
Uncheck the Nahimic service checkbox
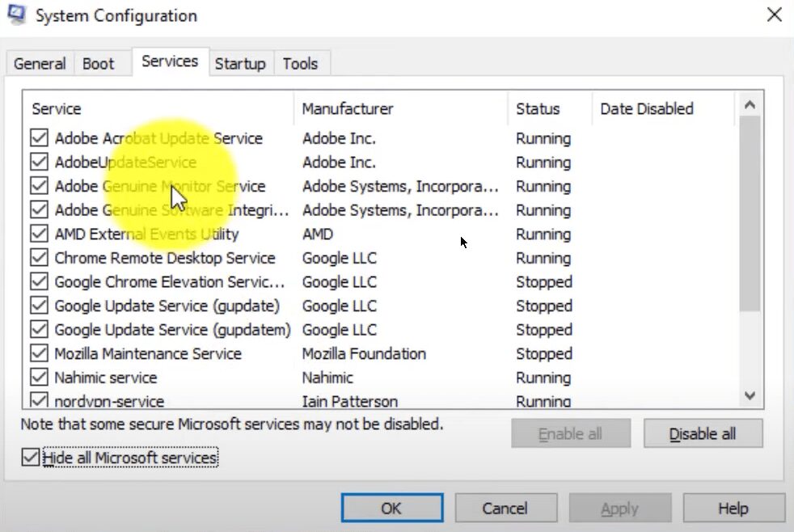(x=39, y=377)
